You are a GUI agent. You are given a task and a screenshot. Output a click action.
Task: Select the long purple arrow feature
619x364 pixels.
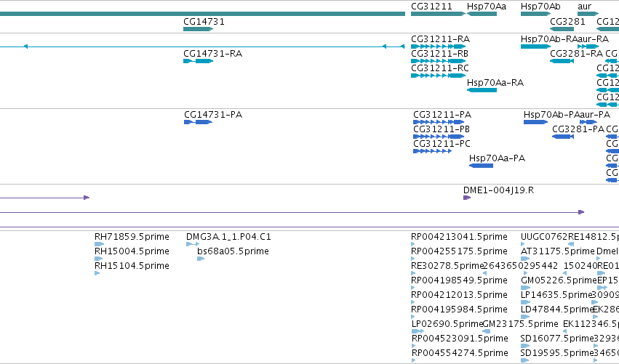(x=292, y=212)
